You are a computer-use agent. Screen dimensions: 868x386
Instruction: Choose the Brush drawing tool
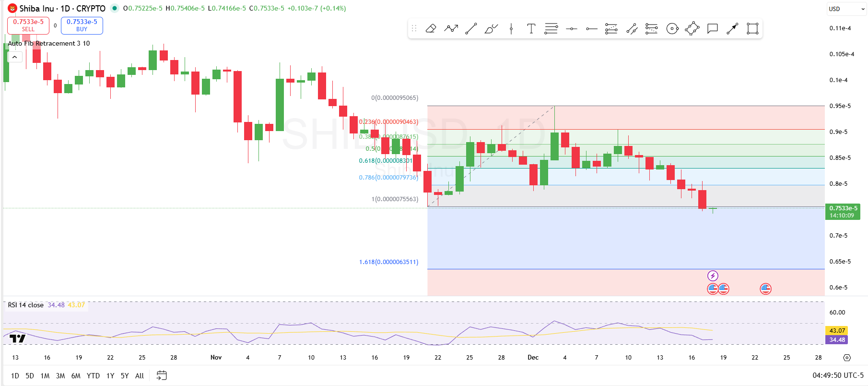click(491, 29)
